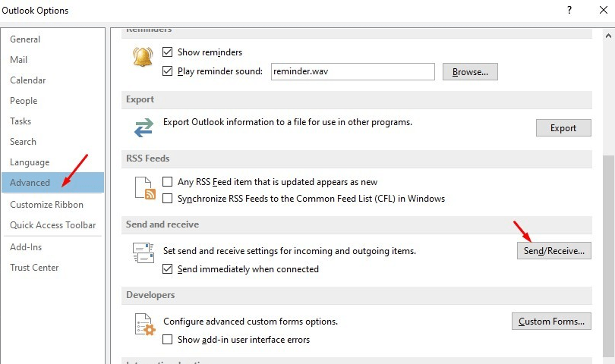The height and width of the screenshot is (364, 615).
Task: Click the Export section header
Action: [x=357, y=99]
